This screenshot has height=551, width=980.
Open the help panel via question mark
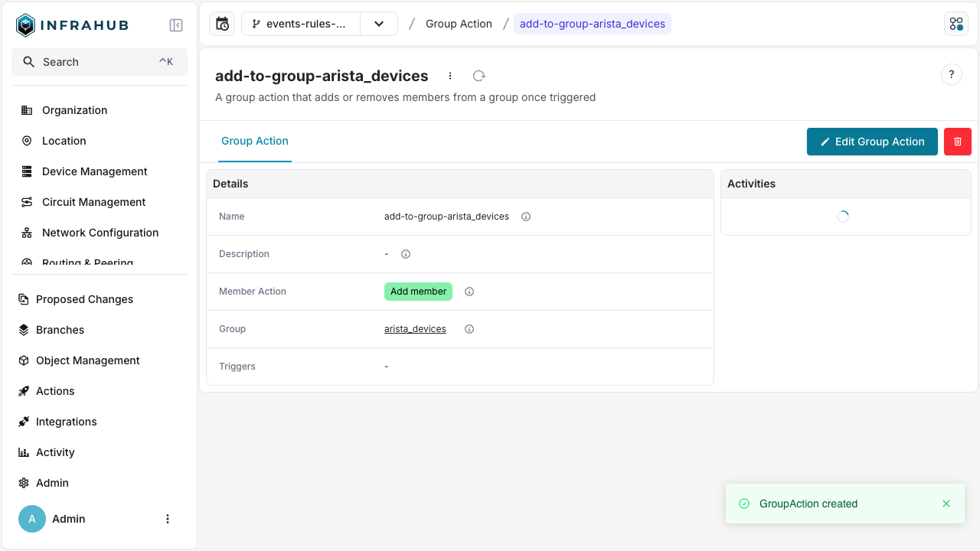(x=951, y=74)
